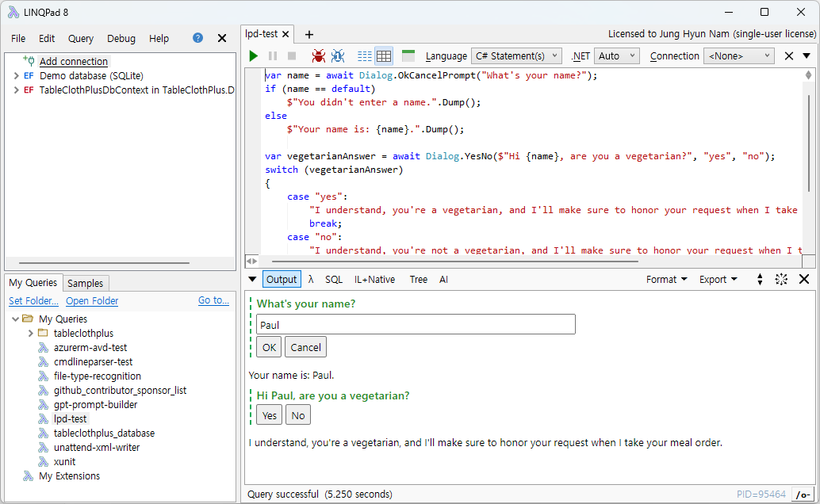
Task: Open the Help menu
Action: (159, 38)
